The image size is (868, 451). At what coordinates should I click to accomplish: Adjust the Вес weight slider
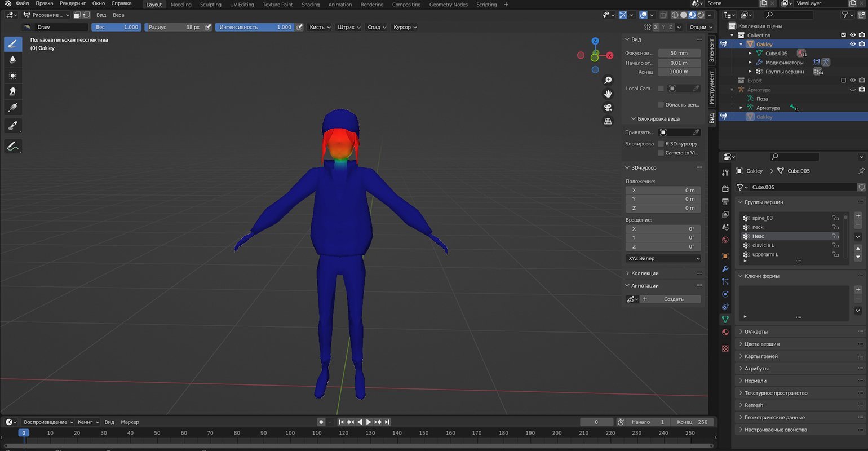pos(117,27)
